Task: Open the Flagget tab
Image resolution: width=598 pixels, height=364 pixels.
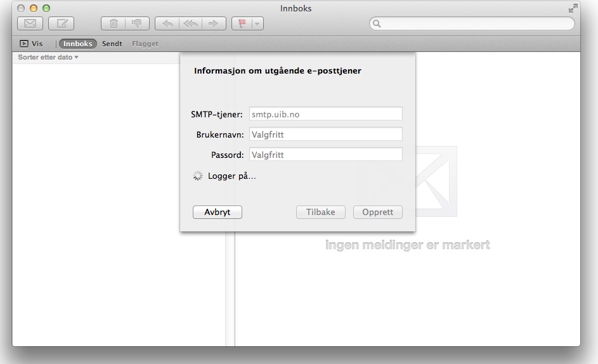Action: click(x=145, y=44)
